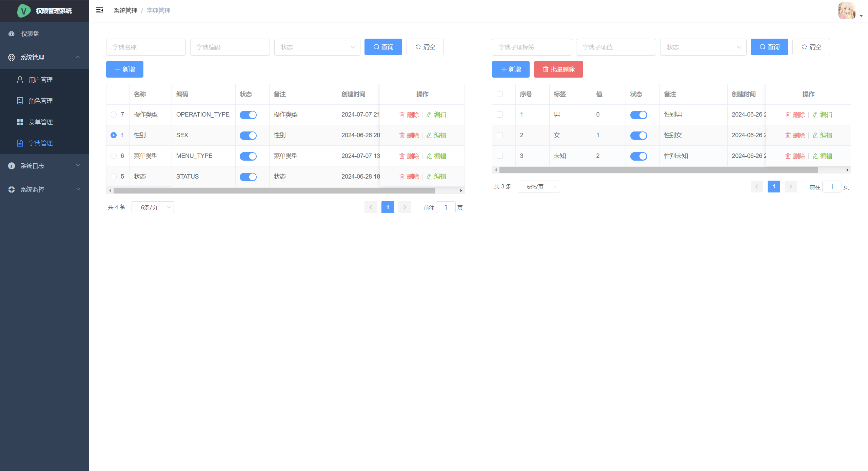Click the dashboard 仪表盘 gauge icon
Screen dimensions: 868x471
(x=12, y=34)
